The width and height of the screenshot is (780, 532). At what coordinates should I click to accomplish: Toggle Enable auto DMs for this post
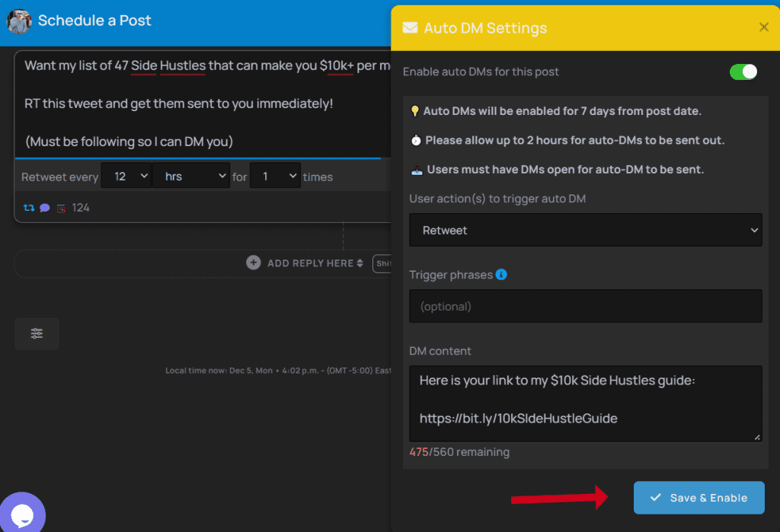tap(743, 72)
